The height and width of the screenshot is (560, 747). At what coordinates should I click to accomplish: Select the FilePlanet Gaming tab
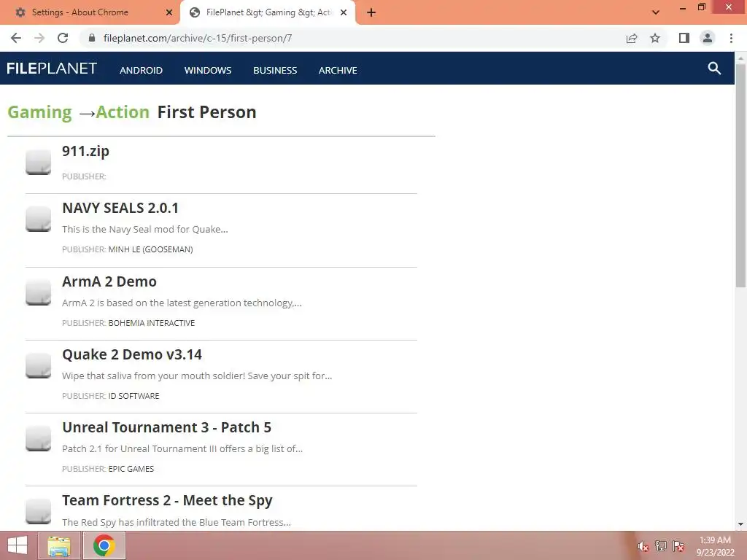tap(268, 12)
